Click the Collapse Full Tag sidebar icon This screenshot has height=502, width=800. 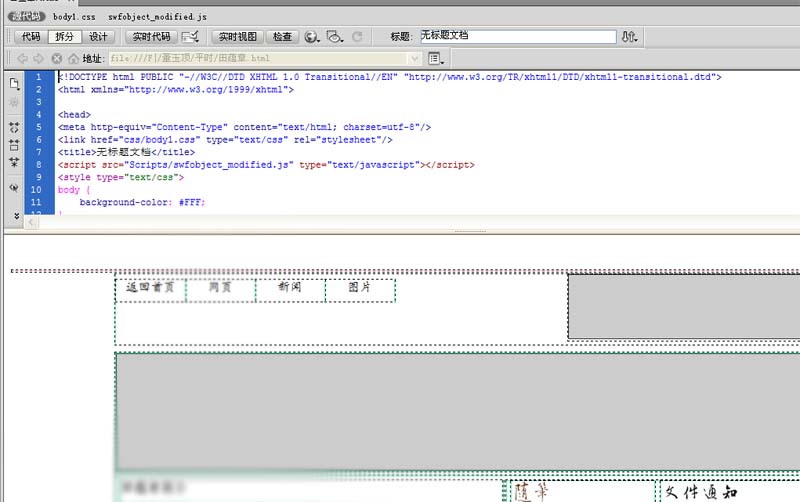click(x=14, y=128)
